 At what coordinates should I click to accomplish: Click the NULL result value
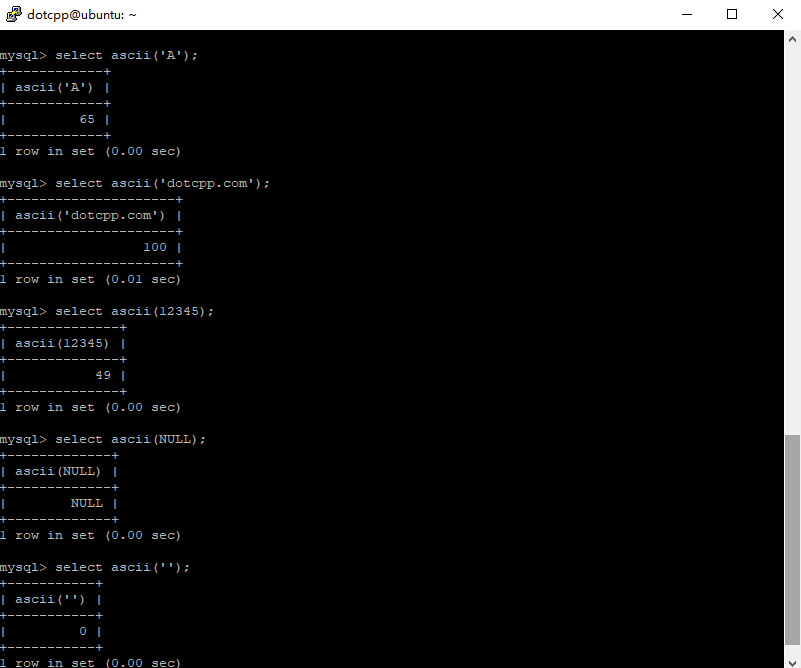pos(86,502)
